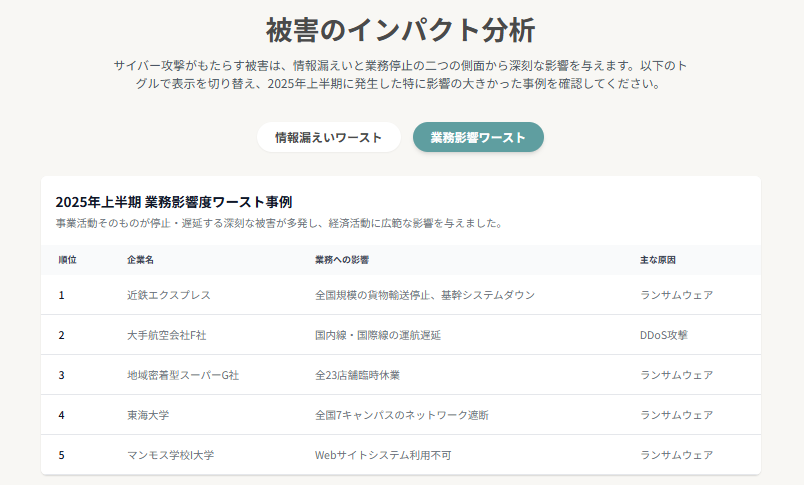Viewport: 804px width, 485px height.
Task: Switch to 情報漏えいワースト toggle
Action: point(329,137)
